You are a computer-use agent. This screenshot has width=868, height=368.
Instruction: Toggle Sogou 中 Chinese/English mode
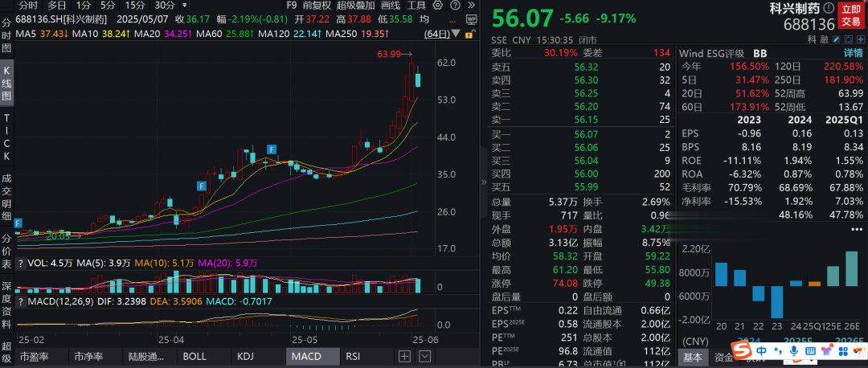pos(761,351)
